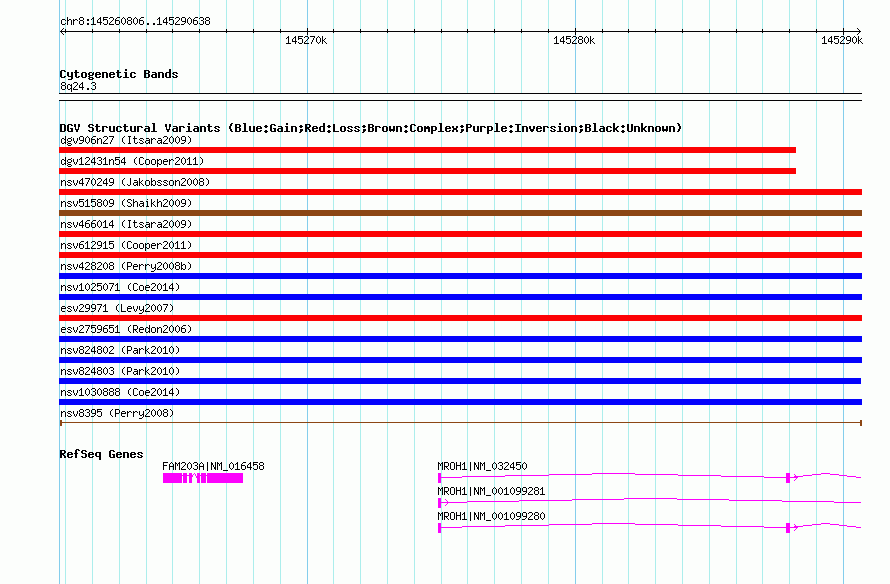The height and width of the screenshot is (584, 890).
Task: Open variant label nsv428208 (Perry2008b)
Action: coord(126,266)
